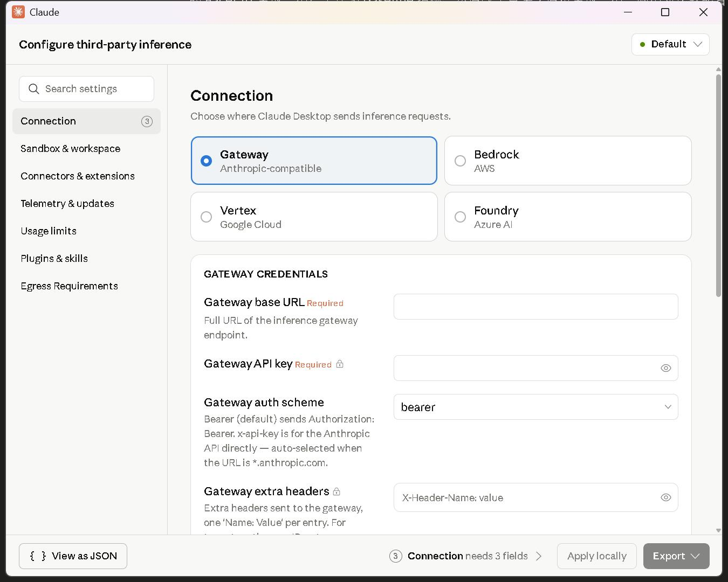Focus the Search settings field

pos(86,89)
